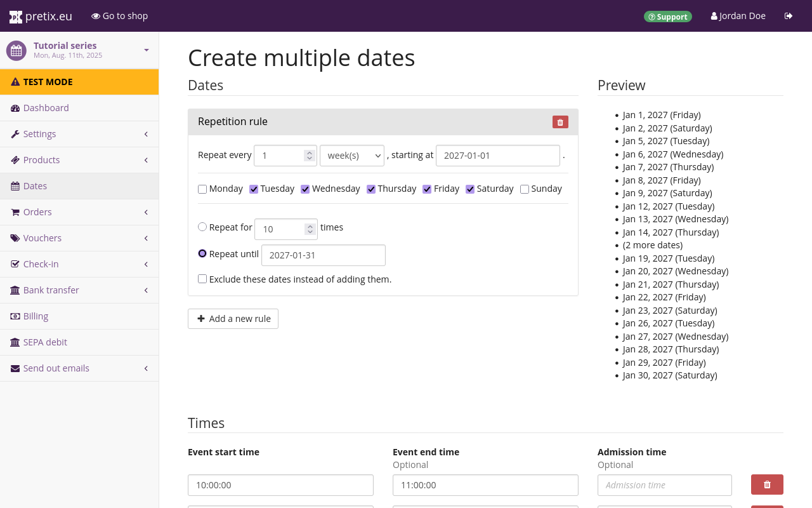This screenshot has height=508, width=812.
Task: Delete the Repetition rule via trash icon
Action: pos(560,121)
